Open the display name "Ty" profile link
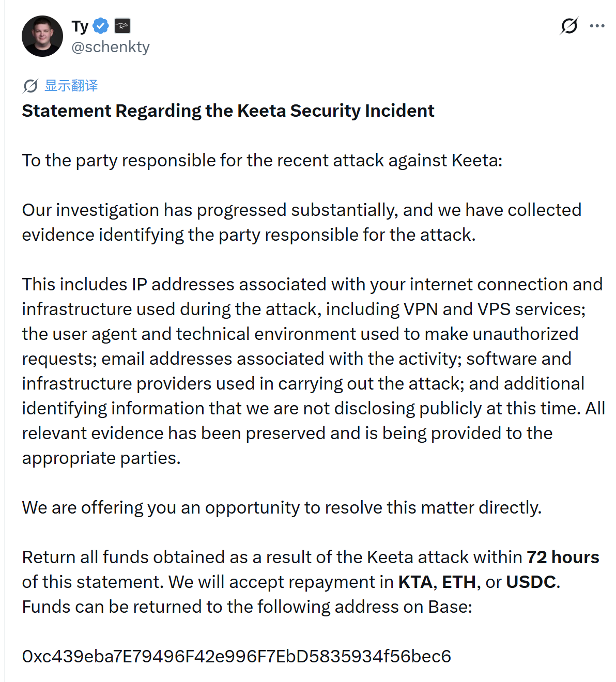The height and width of the screenshot is (682, 616). click(80, 26)
